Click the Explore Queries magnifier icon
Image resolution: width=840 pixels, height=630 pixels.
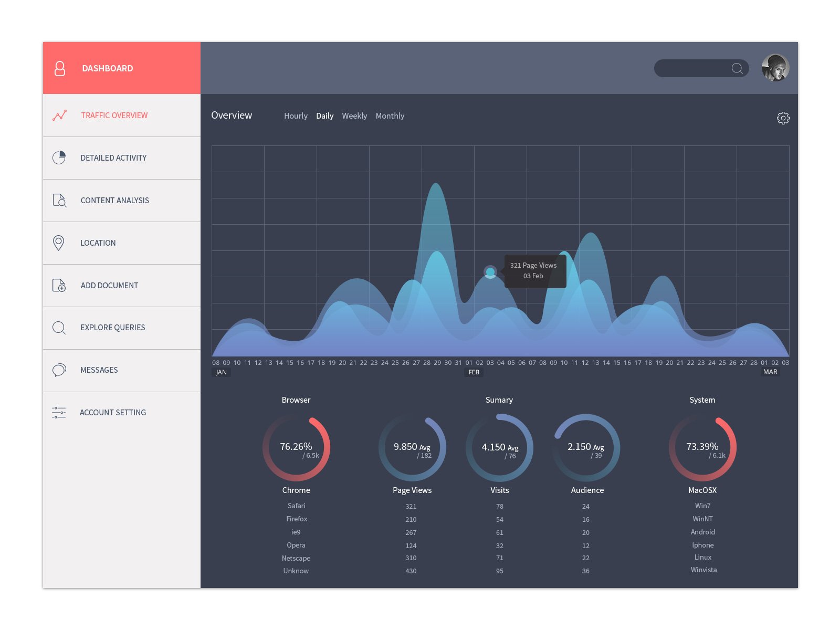coord(59,328)
